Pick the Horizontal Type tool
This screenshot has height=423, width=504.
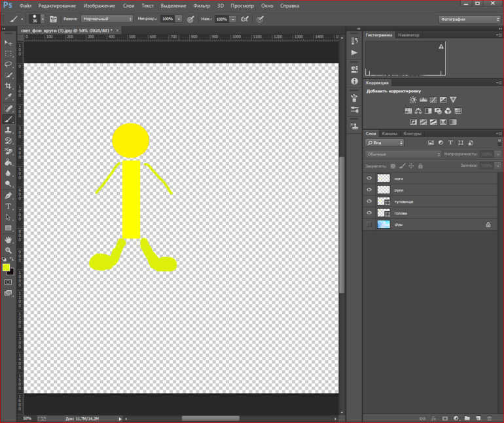coord(9,206)
